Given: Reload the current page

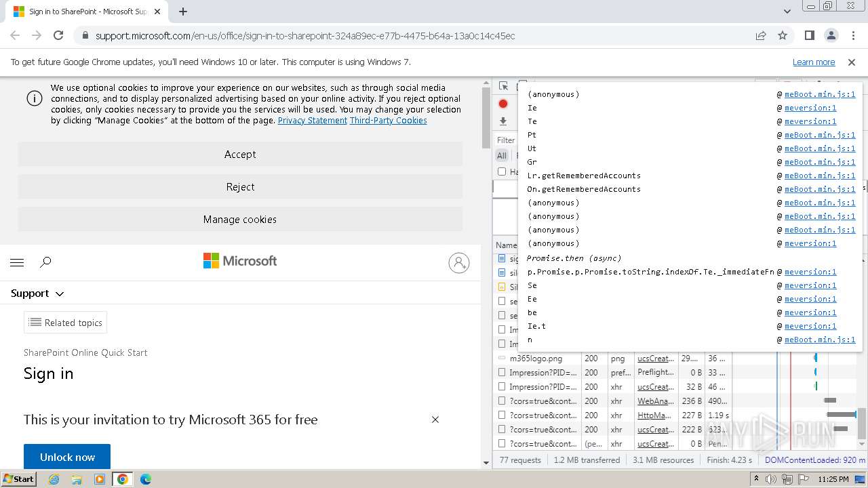Looking at the screenshot, I should (58, 35).
